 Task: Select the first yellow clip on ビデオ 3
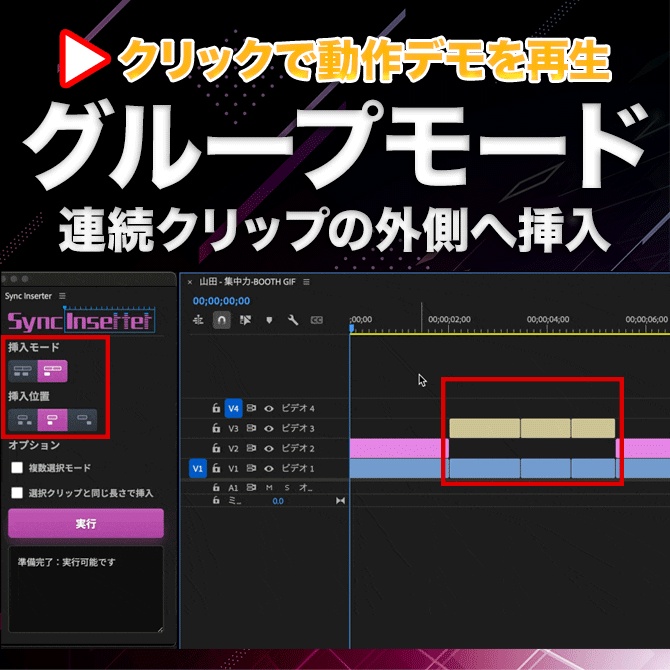[x=485, y=428]
